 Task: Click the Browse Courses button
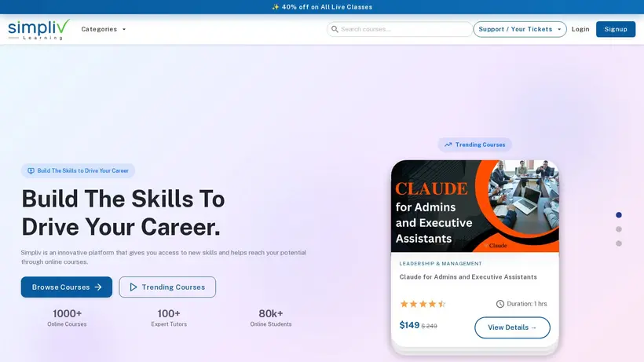pos(67,287)
